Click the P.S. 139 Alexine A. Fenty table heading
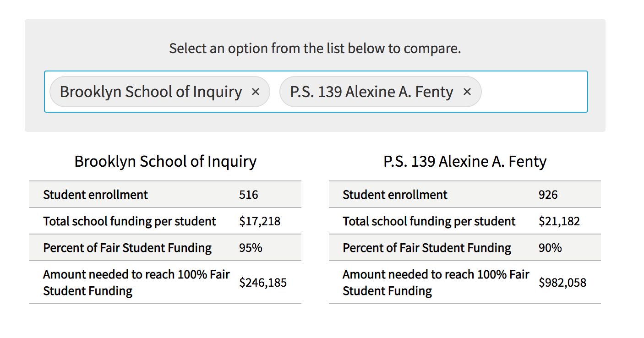644x338 pixels. (465, 162)
